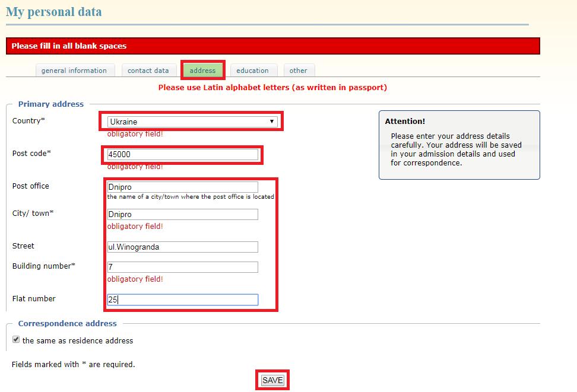The width and height of the screenshot is (577, 392).
Task: Click the 'My personal data' heading
Action: click(x=54, y=12)
